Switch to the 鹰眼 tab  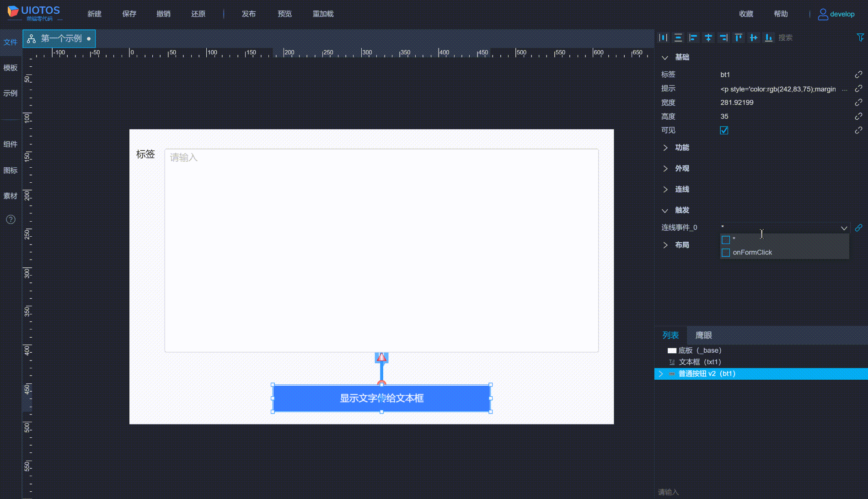click(x=703, y=335)
